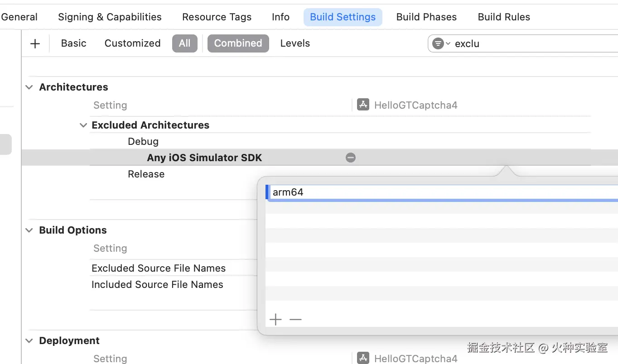
Task: Select the Combined view button
Action: tap(238, 43)
